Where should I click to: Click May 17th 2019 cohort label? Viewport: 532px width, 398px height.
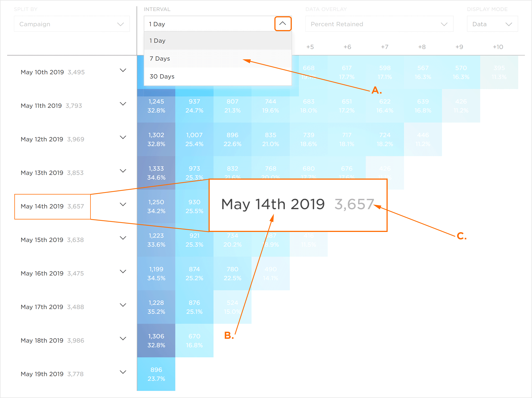tap(42, 307)
